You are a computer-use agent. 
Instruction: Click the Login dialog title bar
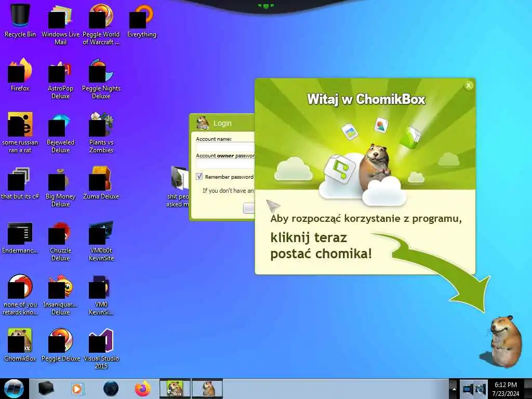pyautogui.click(x=222, y=123)
